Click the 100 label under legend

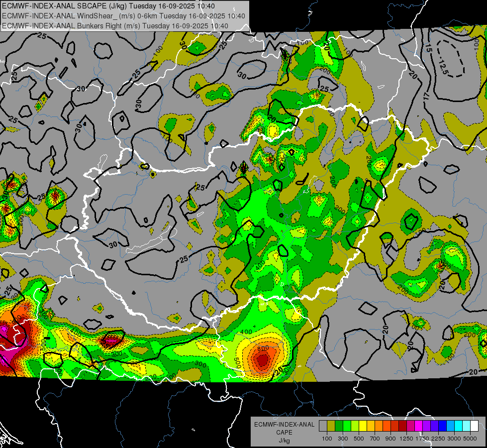pyautogui.click(x=327, y=439)
